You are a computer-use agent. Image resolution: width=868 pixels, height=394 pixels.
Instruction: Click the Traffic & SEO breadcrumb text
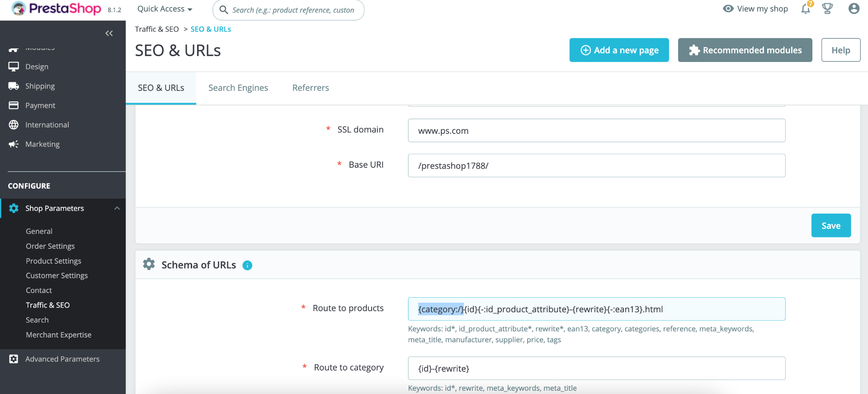pos(157,29)
